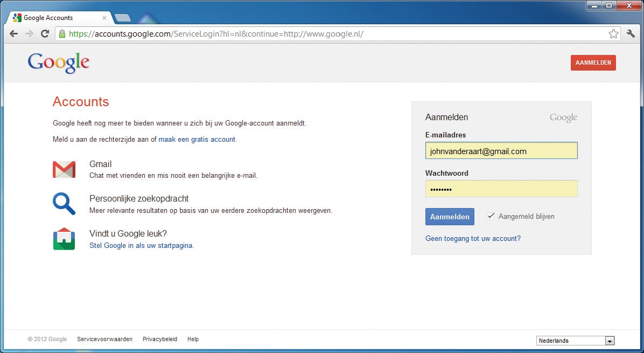The width and height of the screenshot is (644, 353).
Task: Open the Privacybeleid footer link
Action: [160, 339]
